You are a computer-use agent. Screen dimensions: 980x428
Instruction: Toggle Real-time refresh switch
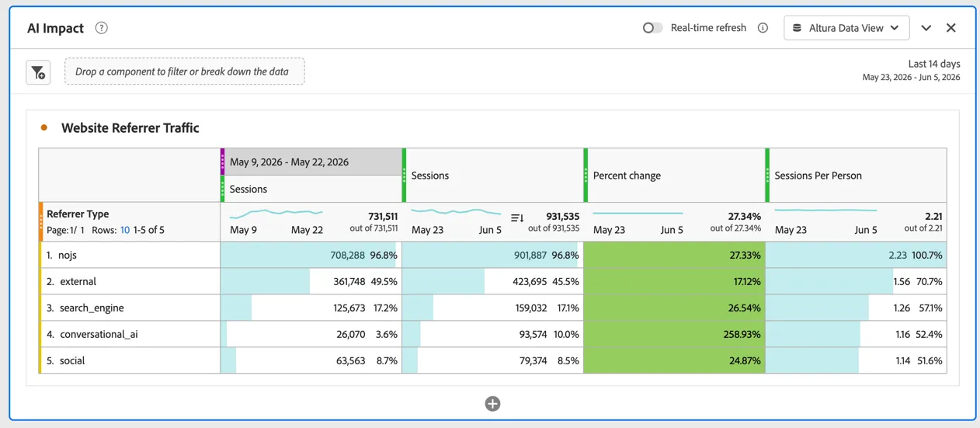tap(652, 28)
